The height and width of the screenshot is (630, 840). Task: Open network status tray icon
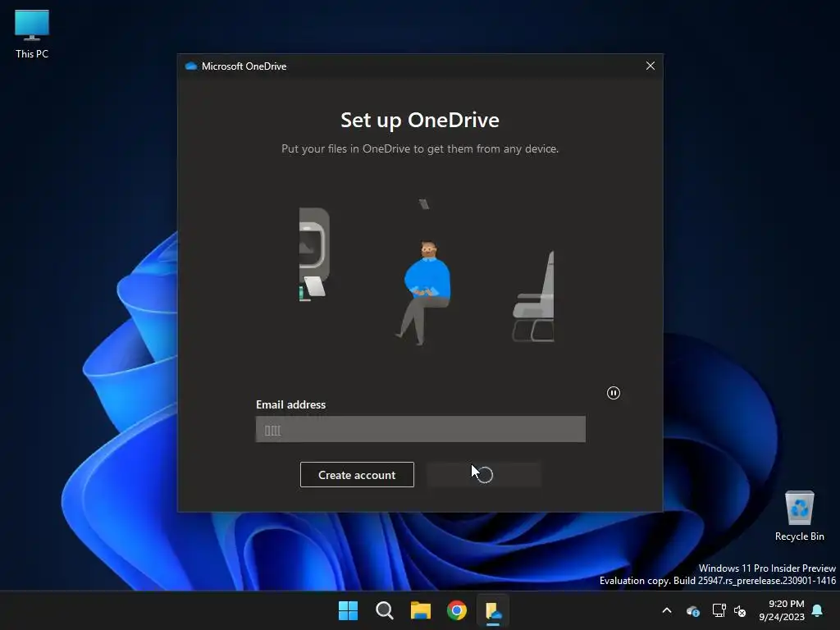tap(719, 610)
